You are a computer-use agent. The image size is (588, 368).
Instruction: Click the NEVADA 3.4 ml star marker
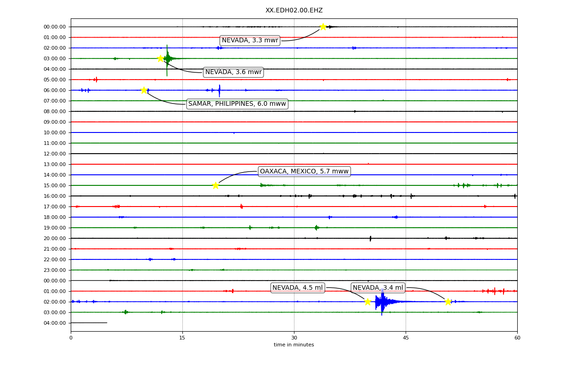pyautogui.click(x=448, y=302)
